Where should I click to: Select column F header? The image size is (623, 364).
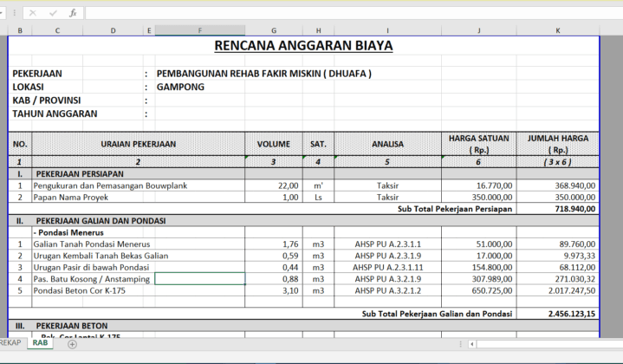(x=200, y=30)
